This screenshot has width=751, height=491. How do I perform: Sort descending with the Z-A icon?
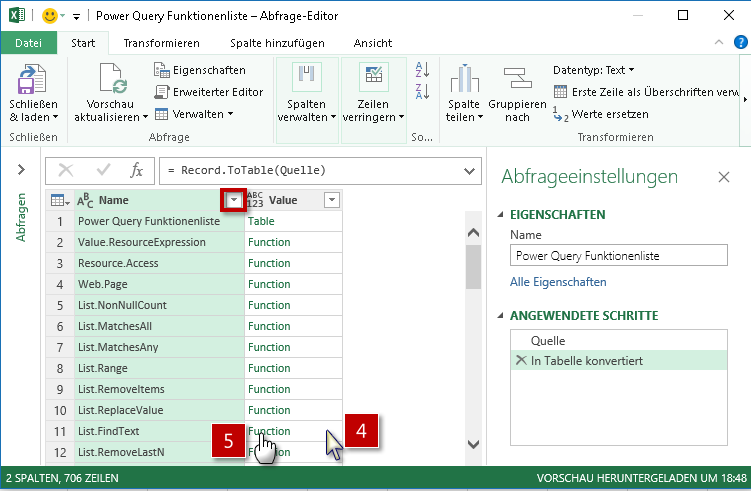coord(422,91)
